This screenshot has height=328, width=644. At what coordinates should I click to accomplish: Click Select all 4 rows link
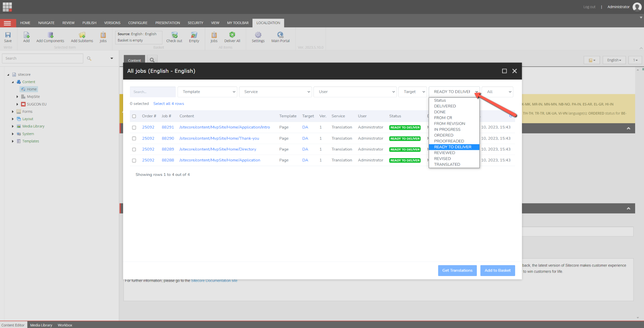pyautogui.click(x=168, y=104)
